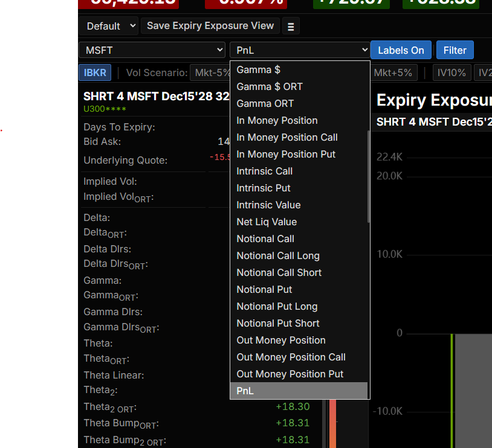The width and height of the screenshot is (492, 448).
Task: Click Save Expiry Exposure View button
Action: (210, 26)
